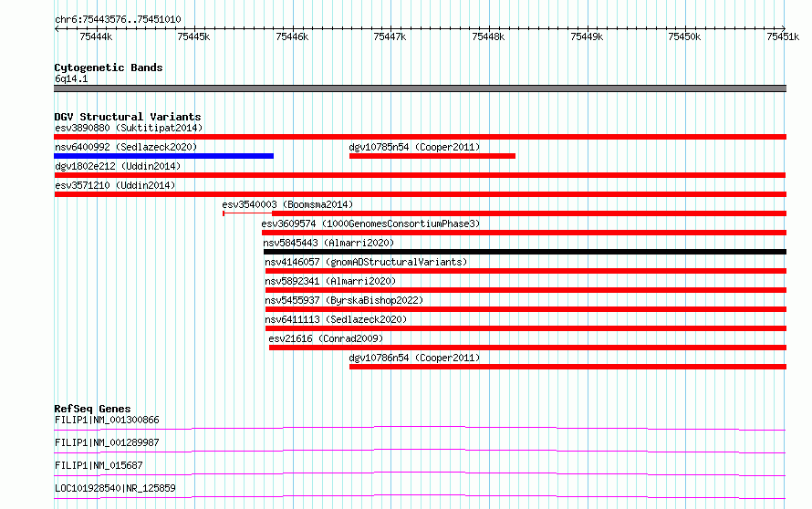Viewport: 812px width, 509px height.
Task: Click the red esv3540003 variant bar
Action: coord(529,213)
